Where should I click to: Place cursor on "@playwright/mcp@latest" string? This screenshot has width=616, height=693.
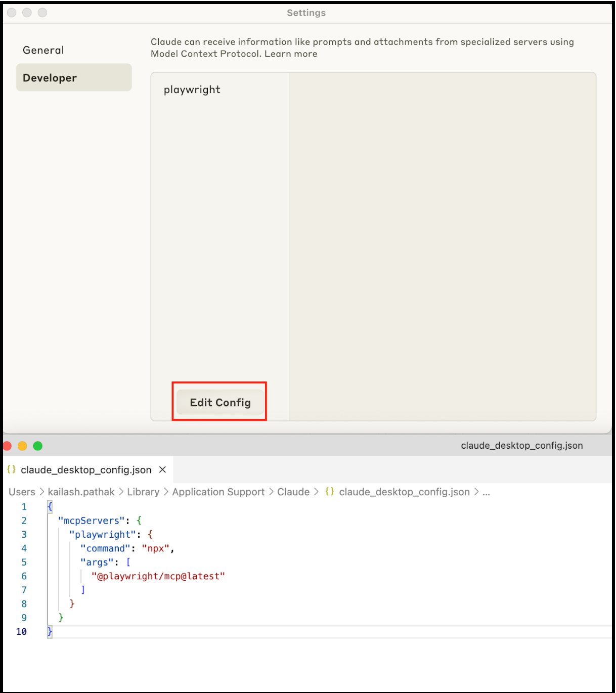(x=158, y=576)
